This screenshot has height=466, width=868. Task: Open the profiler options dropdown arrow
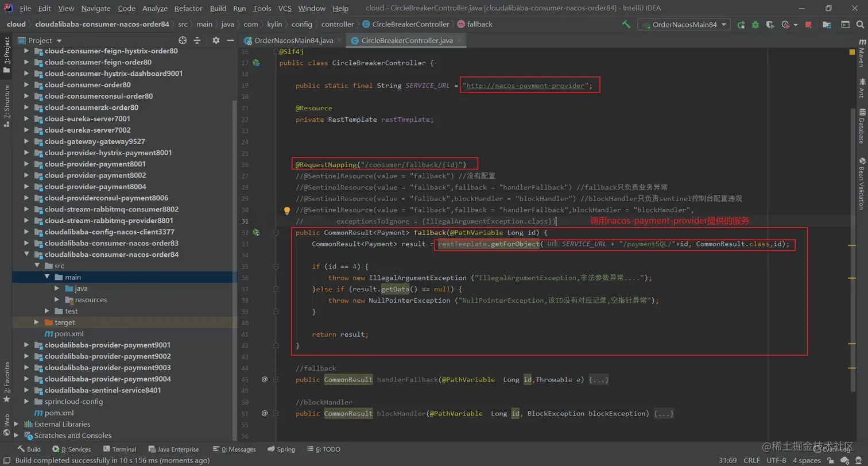(x=796, y=25)
